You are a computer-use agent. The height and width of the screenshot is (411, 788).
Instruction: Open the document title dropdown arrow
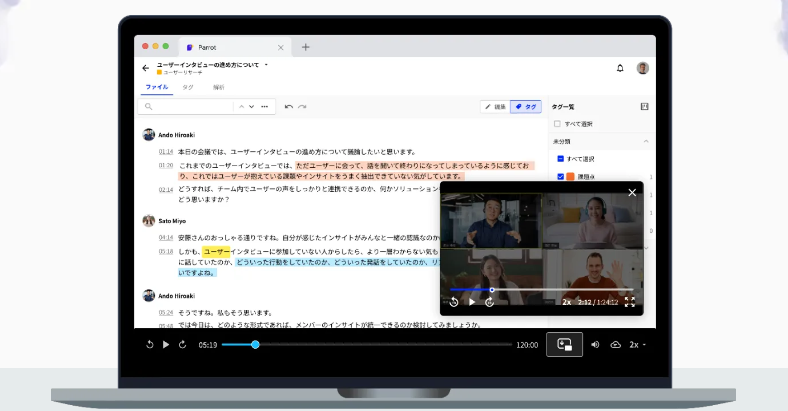tap(266, 65)
